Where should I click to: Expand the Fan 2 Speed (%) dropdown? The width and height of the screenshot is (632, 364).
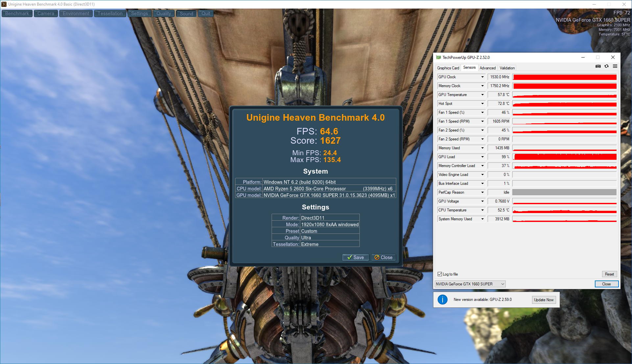482,130
